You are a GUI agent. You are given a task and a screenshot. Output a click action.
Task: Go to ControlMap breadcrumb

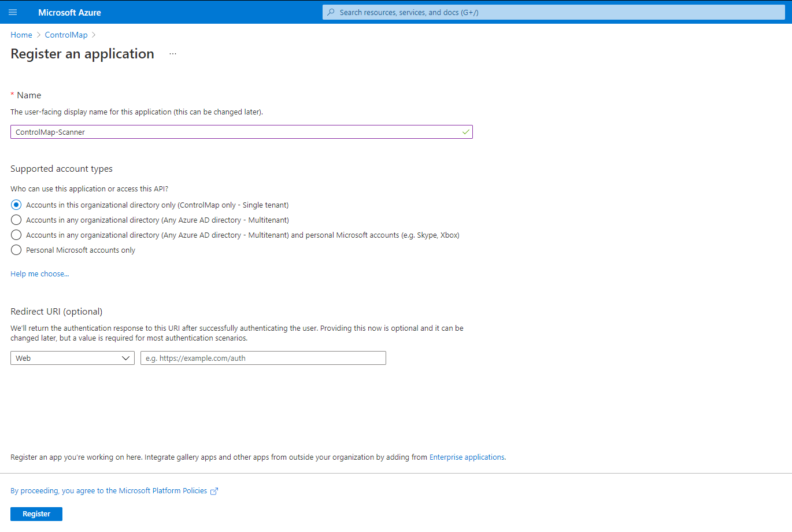coord(66,35)
